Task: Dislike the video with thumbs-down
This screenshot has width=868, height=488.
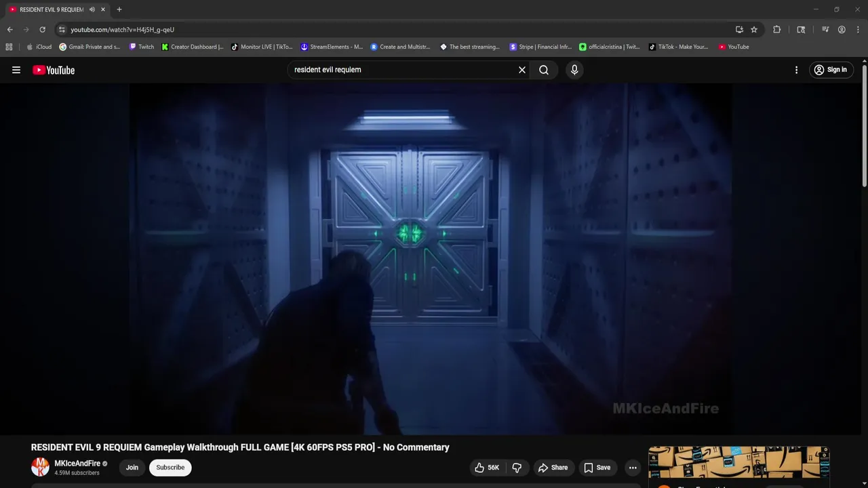Action: pos(517,468)
